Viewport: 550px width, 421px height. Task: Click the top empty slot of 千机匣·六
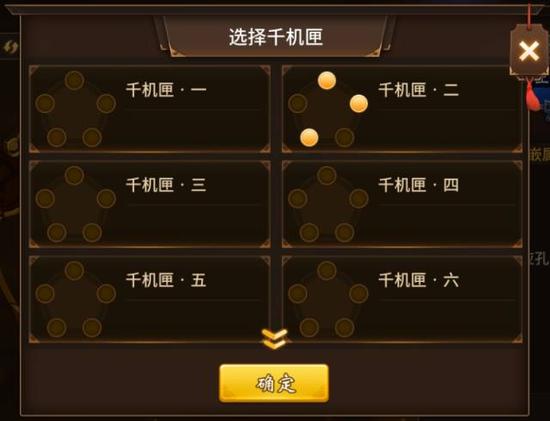[327, 270]
